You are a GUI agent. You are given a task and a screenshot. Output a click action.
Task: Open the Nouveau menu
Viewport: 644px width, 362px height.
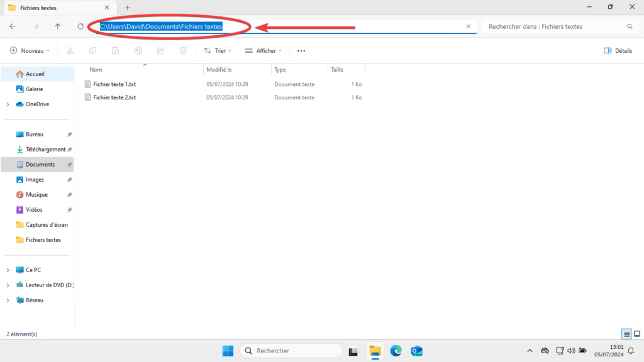(29, 50)
